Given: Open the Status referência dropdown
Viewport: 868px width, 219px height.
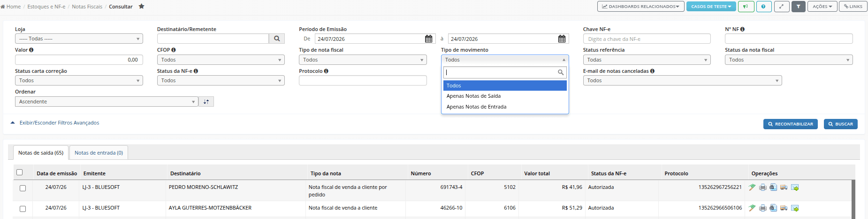Looking at the screenshot, I should click(647, 60).
